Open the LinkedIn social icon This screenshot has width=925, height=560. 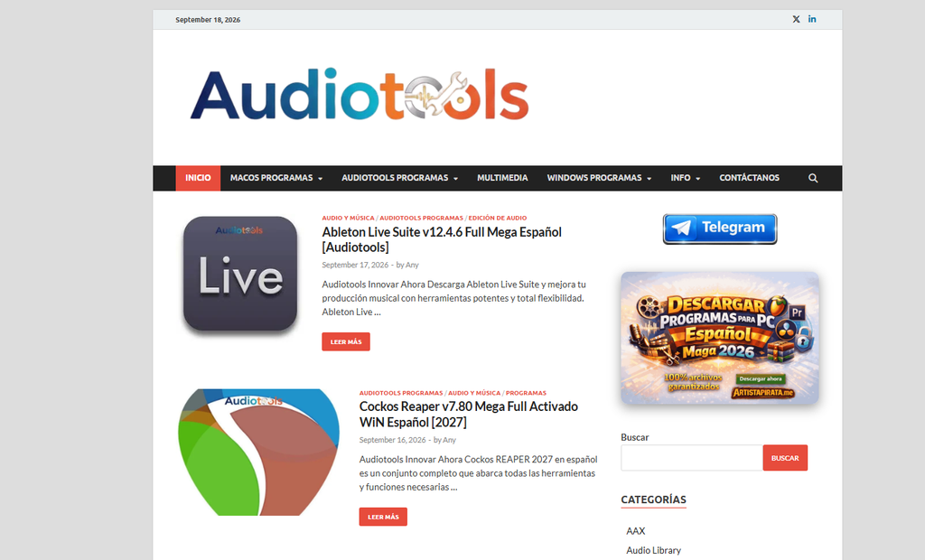(812, 20)
